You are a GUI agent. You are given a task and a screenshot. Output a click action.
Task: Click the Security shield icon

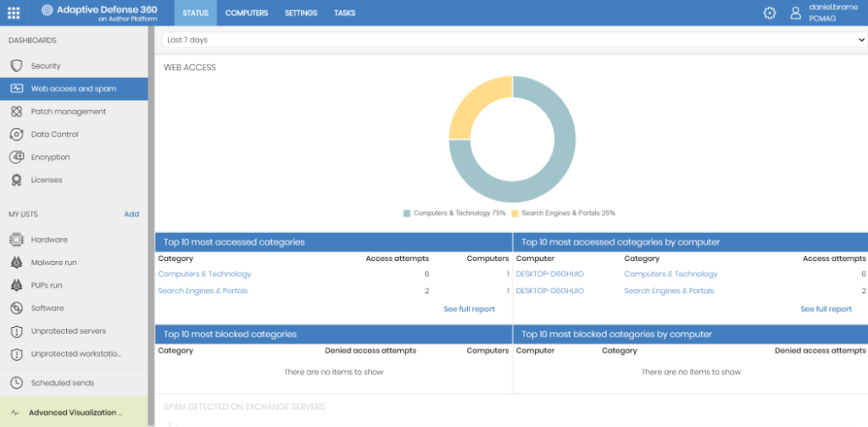click(17, 66)
